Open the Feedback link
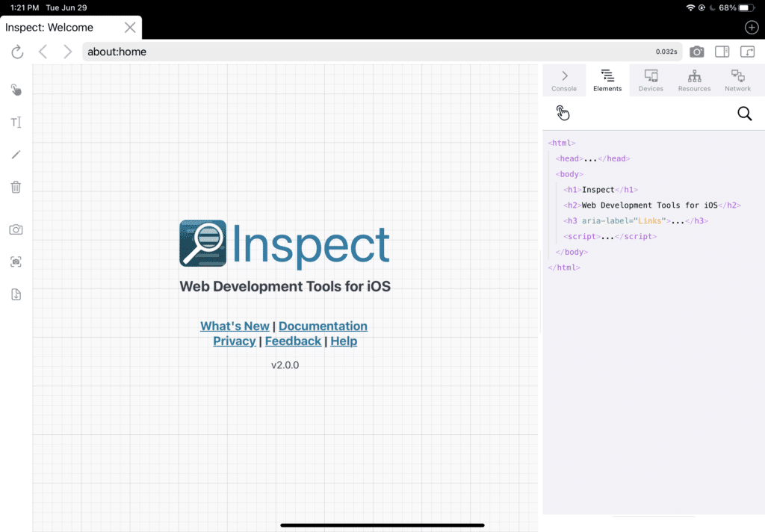Screen dimensions: 765x532 (x=293, y=341)
